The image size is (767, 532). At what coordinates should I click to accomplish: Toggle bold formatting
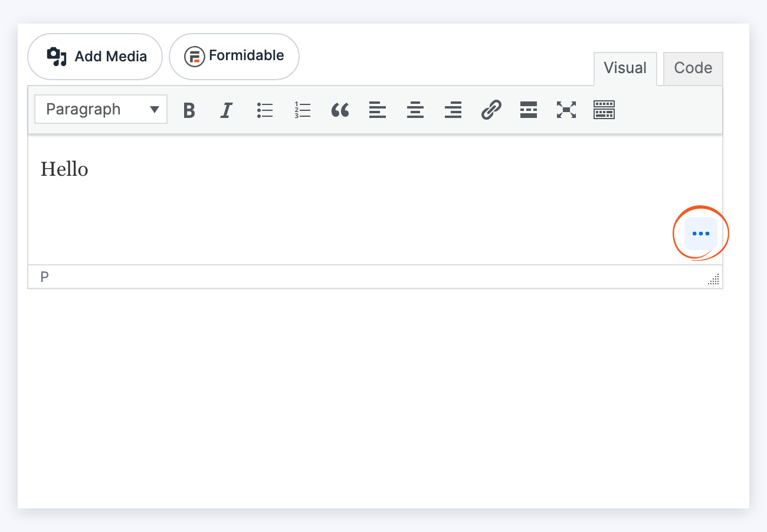tap(189, 110)
